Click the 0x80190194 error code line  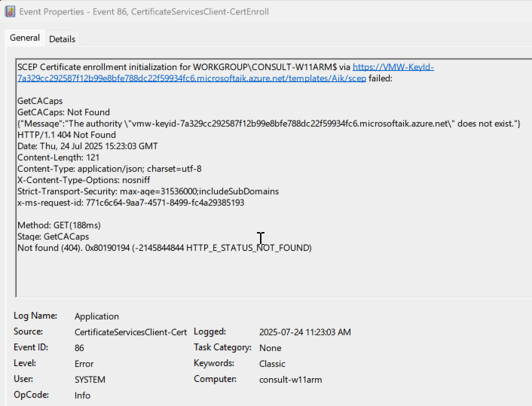coord(164,248)
